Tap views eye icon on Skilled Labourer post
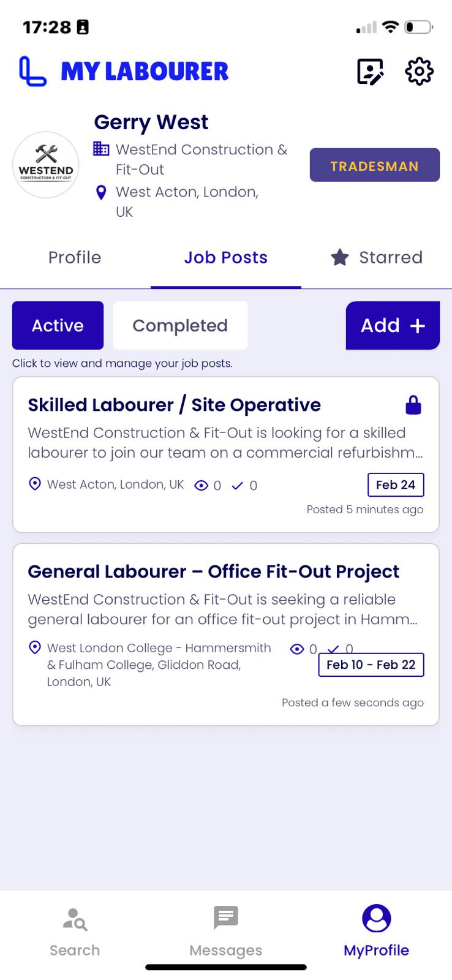 coord(201,485)
